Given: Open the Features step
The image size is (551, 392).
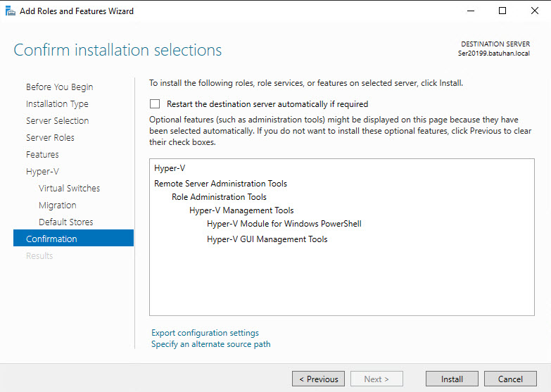Looking at the screenshot, I should 42,155.
